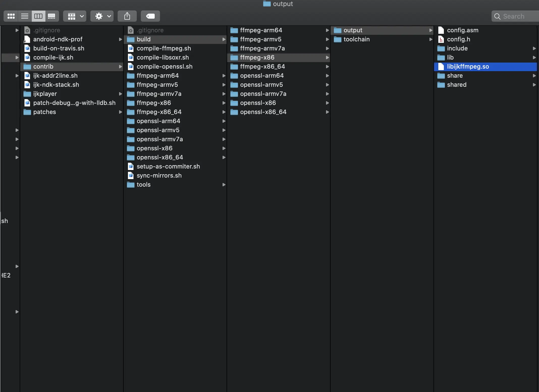This screenshot has width=539, height=392.
Task: Open the patches folder
Action: [72, 112]
